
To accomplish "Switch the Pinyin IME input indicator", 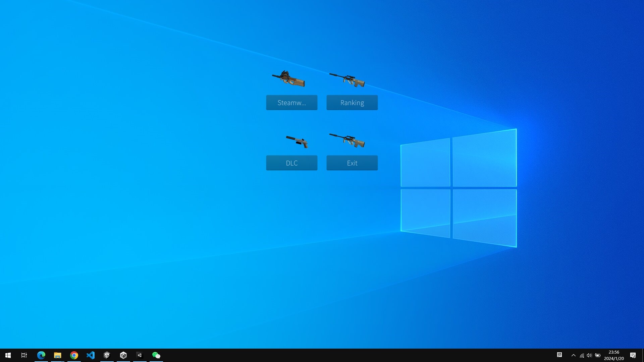I will click(559, 355).
